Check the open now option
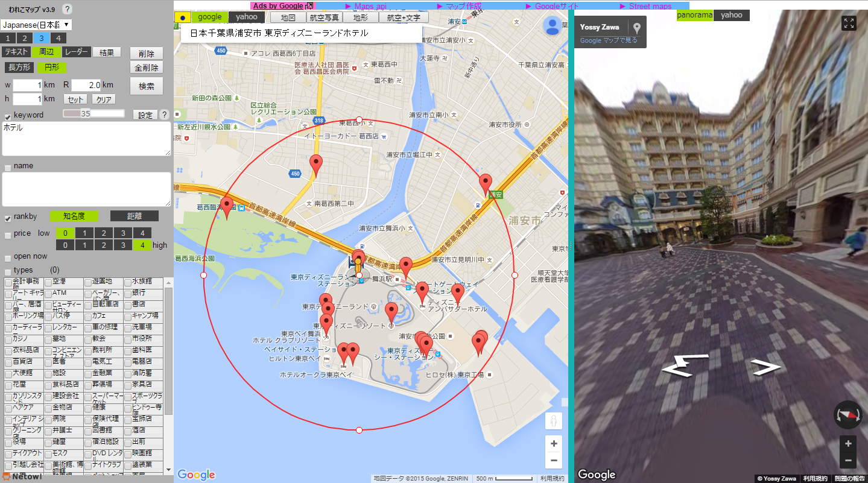This screenshot has height=483, width=868. [8, 257]
